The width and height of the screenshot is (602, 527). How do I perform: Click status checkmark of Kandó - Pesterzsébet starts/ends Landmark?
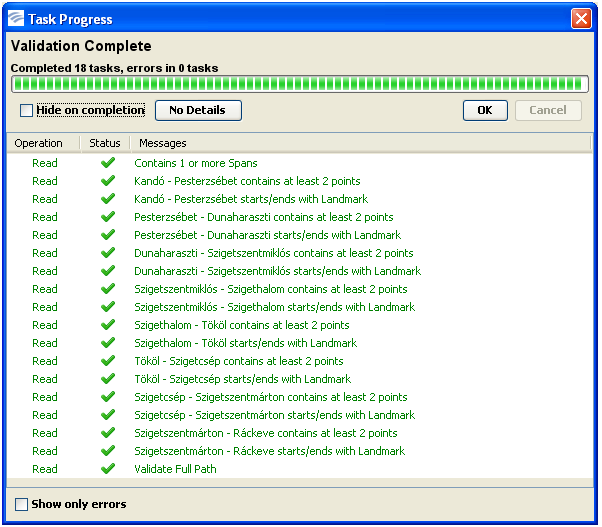tap(108, 199)
